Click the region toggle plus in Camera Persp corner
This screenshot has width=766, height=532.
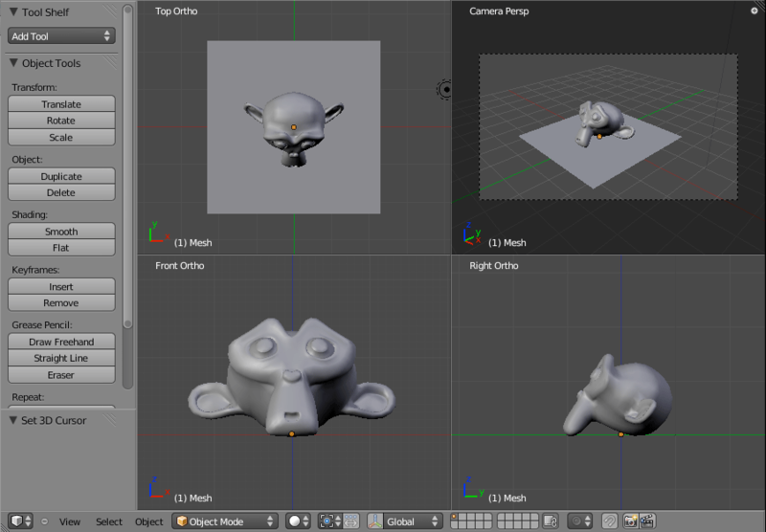click(755, 11)
